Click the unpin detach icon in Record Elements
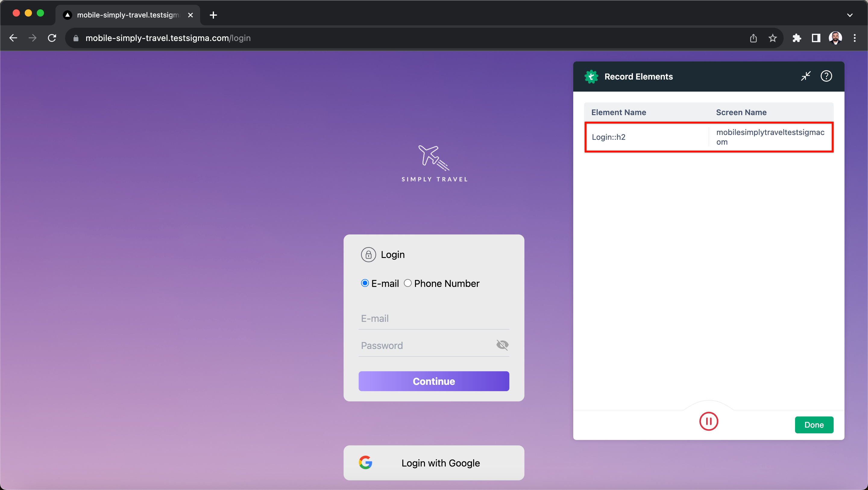This screenshot has height=490, width=868. [806, 76]
